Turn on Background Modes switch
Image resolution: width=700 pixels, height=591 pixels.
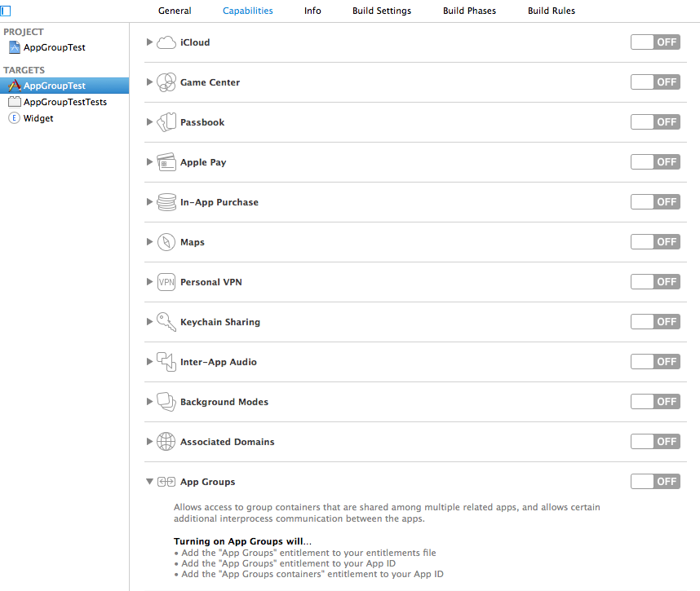(655, 401)
